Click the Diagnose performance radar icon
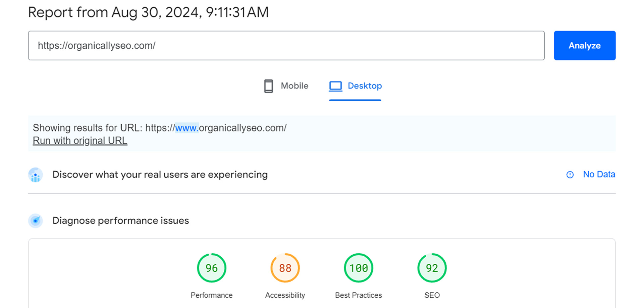The image size is (644, 308). click(x=36, y=221)
